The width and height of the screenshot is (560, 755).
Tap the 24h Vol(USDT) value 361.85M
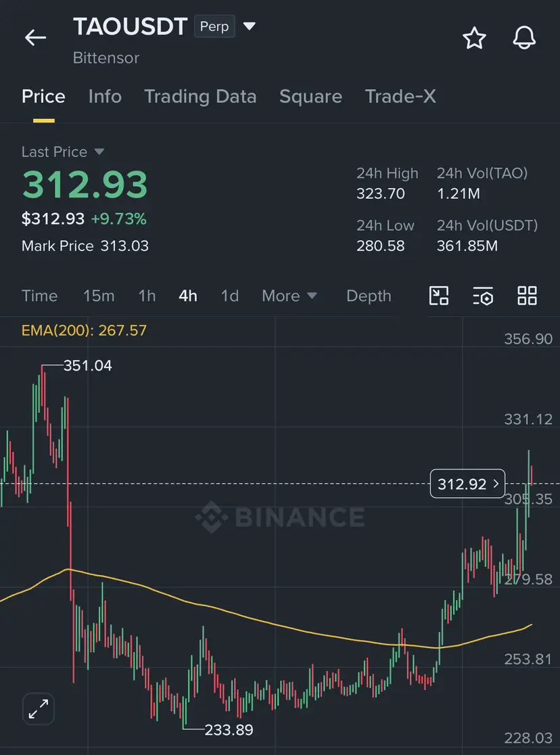click(x=467, y=246)
